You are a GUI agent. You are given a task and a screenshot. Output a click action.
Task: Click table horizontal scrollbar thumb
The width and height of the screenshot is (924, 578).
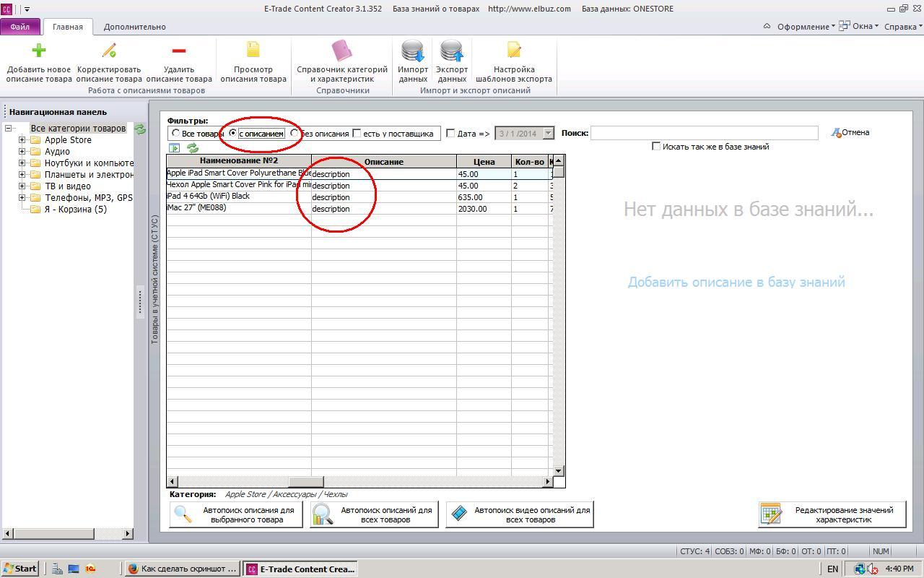[306, 481]
